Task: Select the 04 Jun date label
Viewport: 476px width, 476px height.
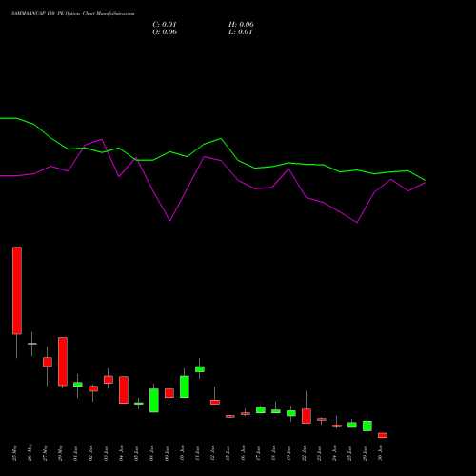Action: tap(121, 453)
